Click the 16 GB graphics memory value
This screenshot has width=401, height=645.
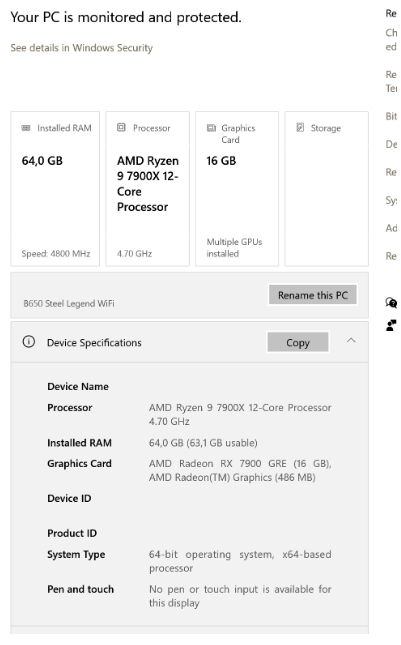coord(221,161)
